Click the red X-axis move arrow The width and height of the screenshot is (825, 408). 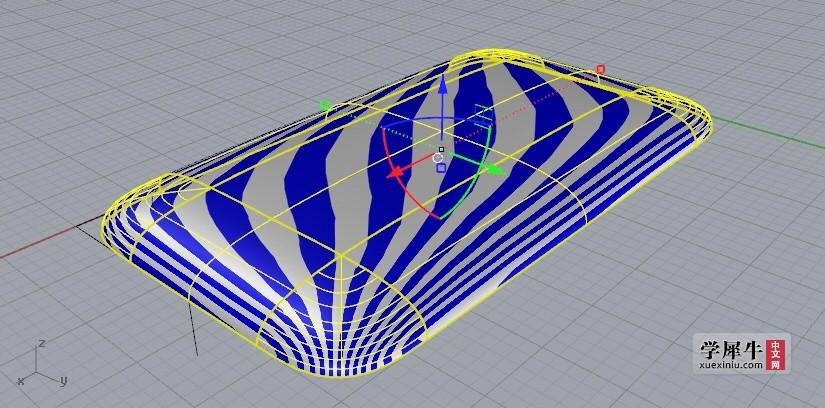pyautogui.click(x=396, y=173)
